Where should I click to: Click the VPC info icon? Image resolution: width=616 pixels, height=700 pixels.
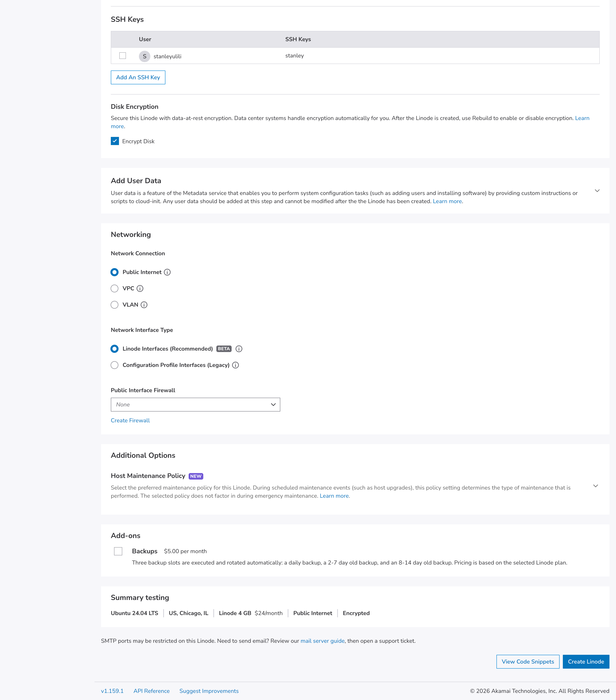[140, 289]
